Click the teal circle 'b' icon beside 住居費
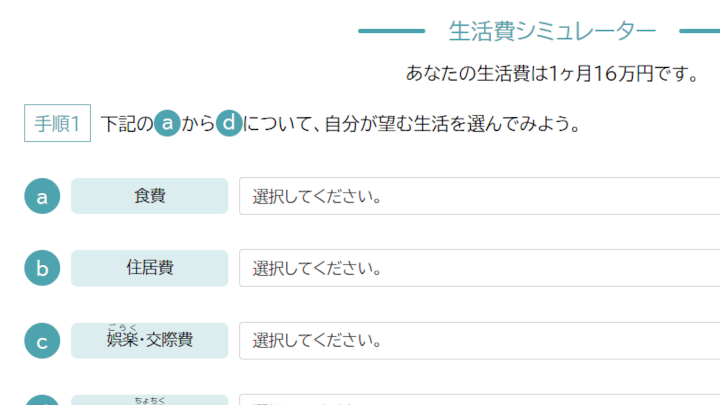 [x=42, y=268]
